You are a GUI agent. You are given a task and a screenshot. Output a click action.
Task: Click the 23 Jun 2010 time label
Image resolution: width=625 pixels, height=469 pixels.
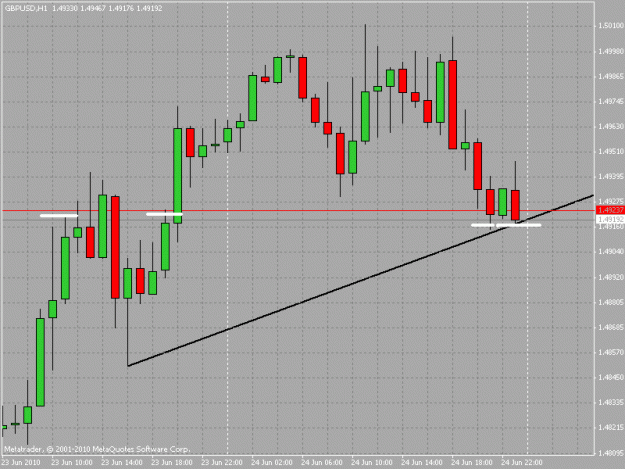coord(21,463)
